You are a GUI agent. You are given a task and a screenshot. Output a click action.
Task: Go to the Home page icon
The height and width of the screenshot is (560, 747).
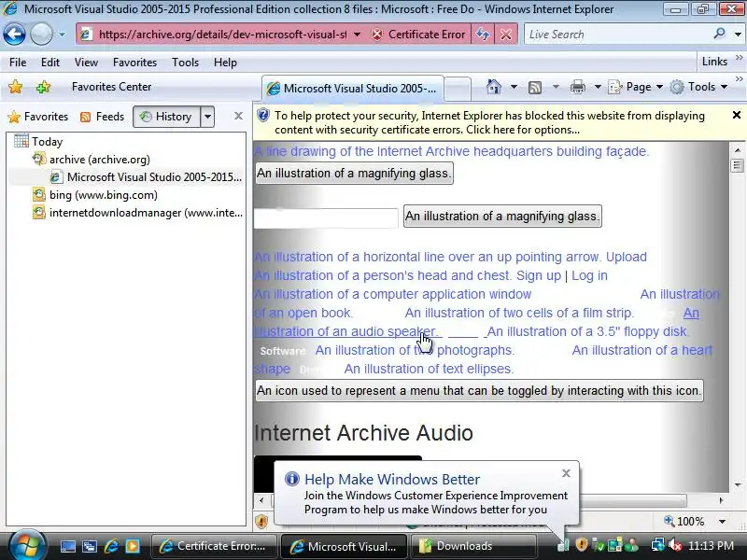pos(494,87)
